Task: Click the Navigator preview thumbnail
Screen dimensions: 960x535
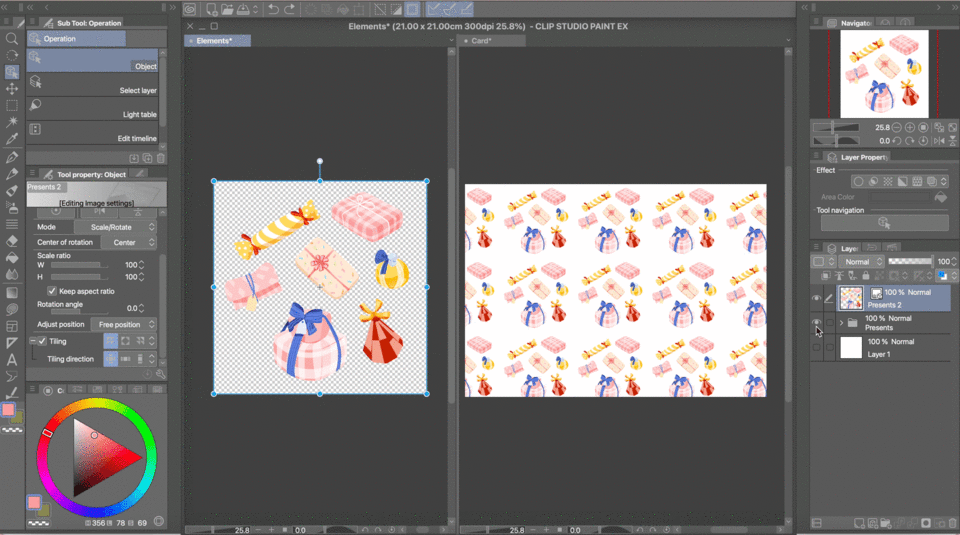Action: tap(884, 73)
